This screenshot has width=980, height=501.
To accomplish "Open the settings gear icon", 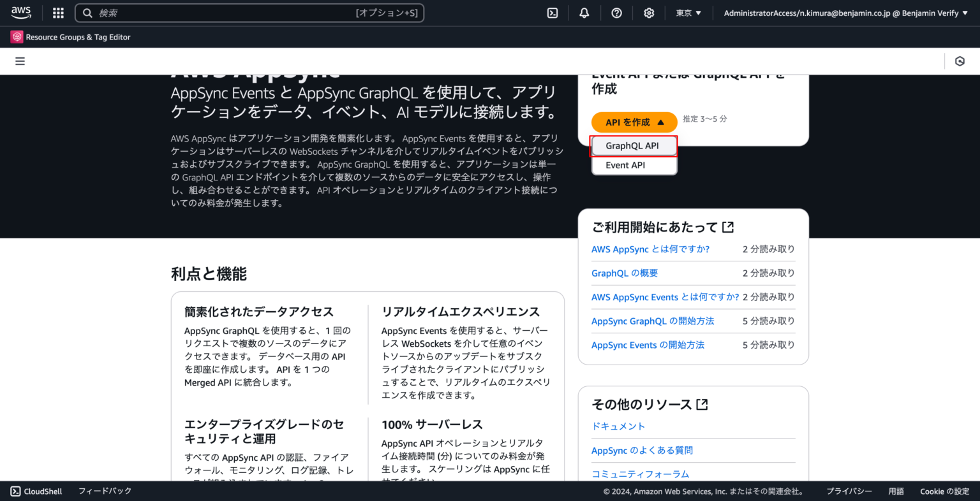I will click(x=648, y=12).
